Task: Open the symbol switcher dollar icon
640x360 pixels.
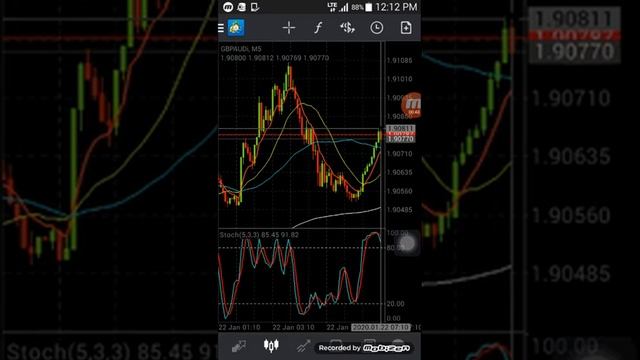Action: [x=347, y=28]
